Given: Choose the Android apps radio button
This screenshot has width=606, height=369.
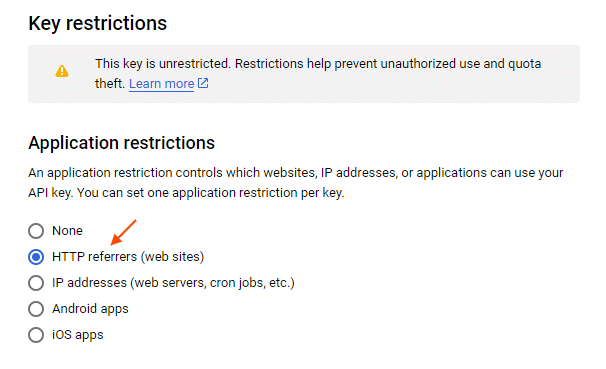Looking at the screenshot, I should [36, 309].
